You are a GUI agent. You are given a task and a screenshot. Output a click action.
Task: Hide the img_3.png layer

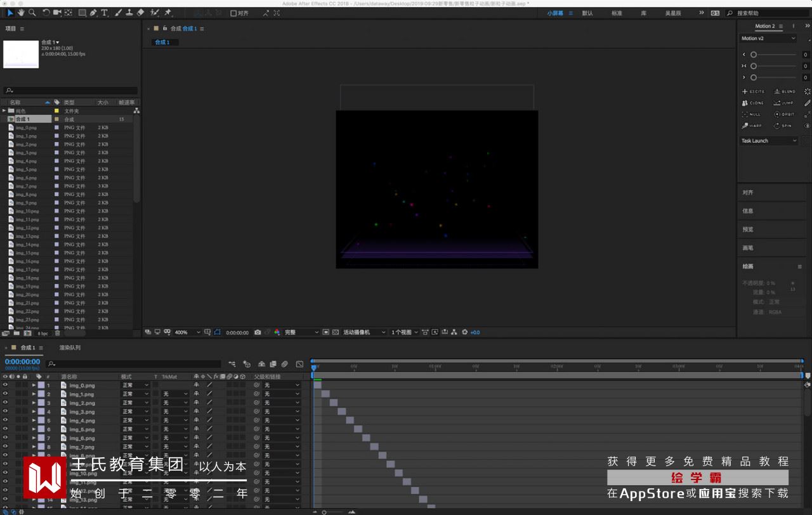(5, 412)
